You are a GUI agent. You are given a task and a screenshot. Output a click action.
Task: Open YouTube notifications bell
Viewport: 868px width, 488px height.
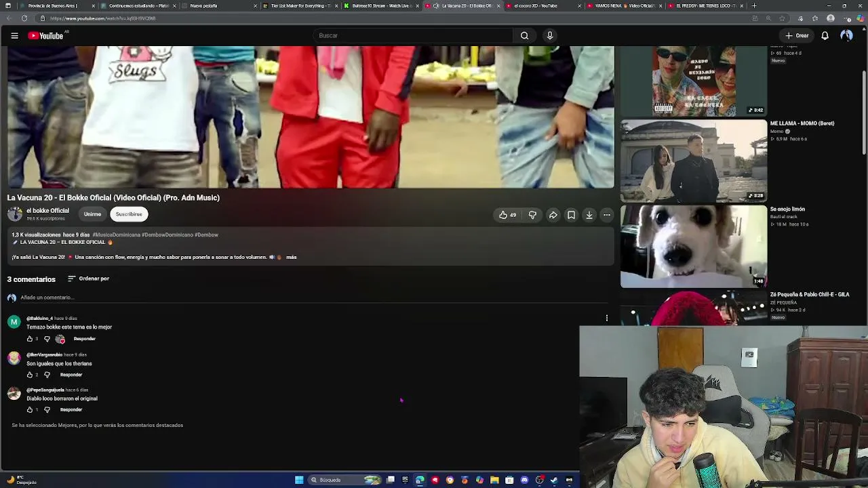click(825, 35)
